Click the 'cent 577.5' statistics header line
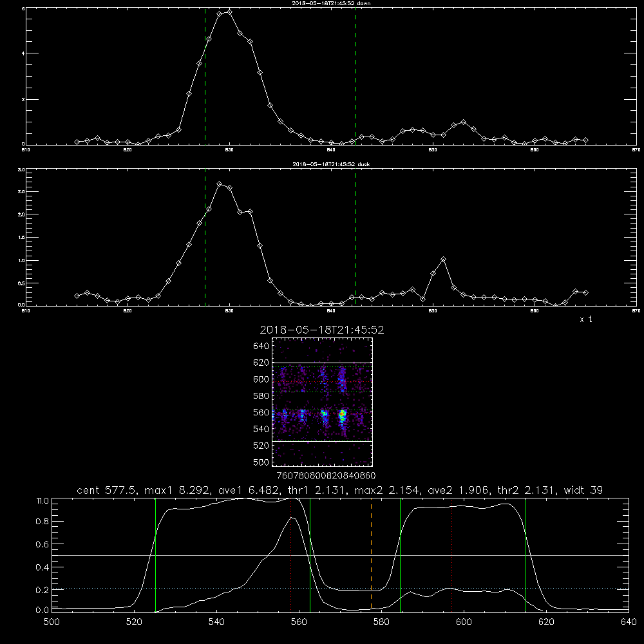 click(339, 490)
